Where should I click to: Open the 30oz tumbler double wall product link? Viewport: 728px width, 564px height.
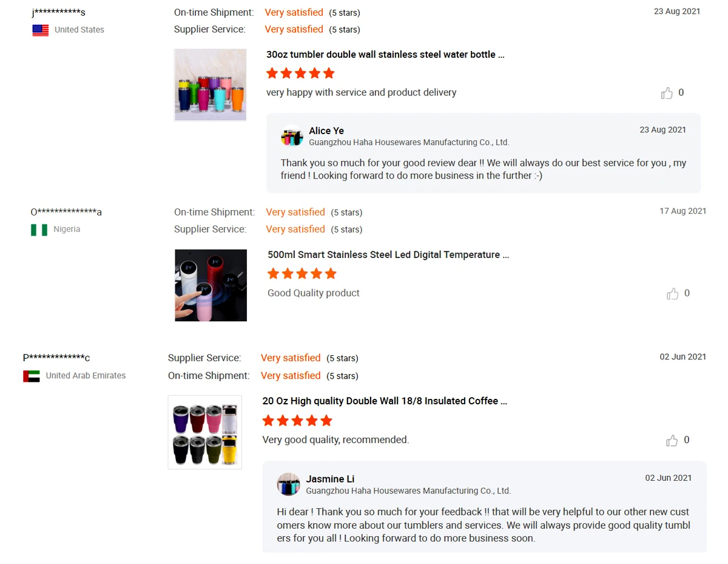coord(385,55)
